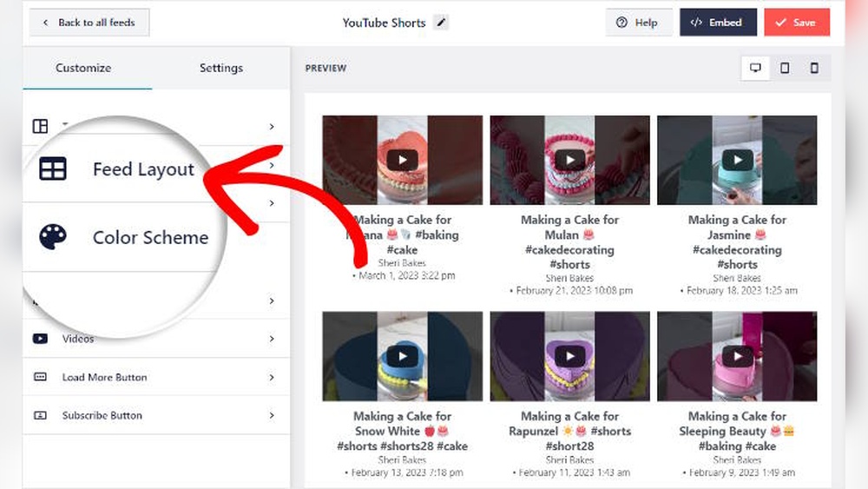Click the Rapunzel video title text

point(569,431)
